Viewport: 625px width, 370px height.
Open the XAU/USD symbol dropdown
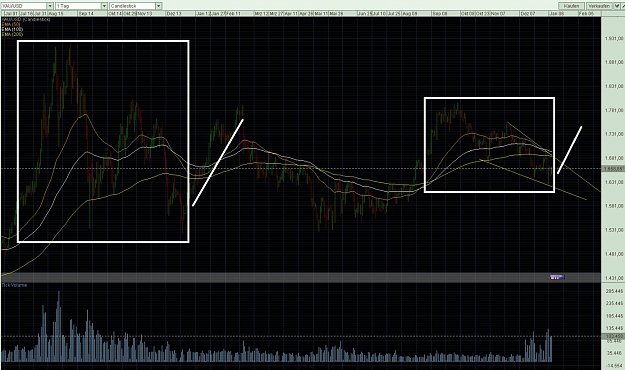(x=27, y=6)
